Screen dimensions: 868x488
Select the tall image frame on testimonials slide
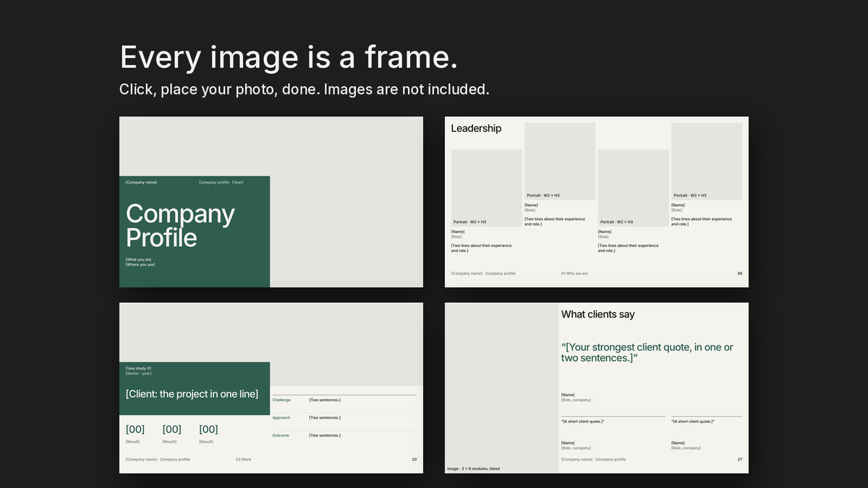point(502,388)
